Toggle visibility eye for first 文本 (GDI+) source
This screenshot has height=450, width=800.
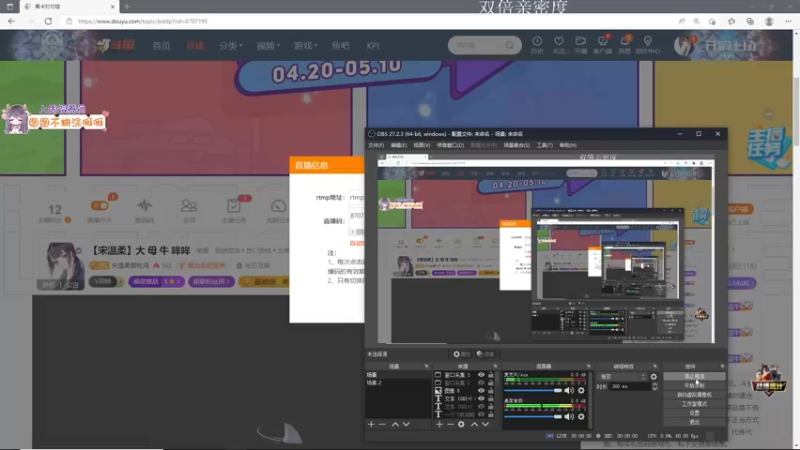pos(481,398)
